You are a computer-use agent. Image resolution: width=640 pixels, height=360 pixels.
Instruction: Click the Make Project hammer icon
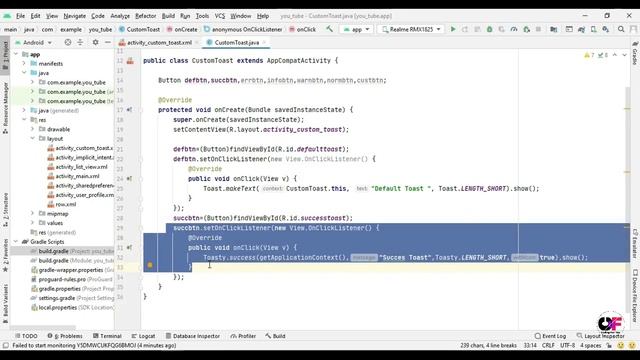click(x=329, y=29)
